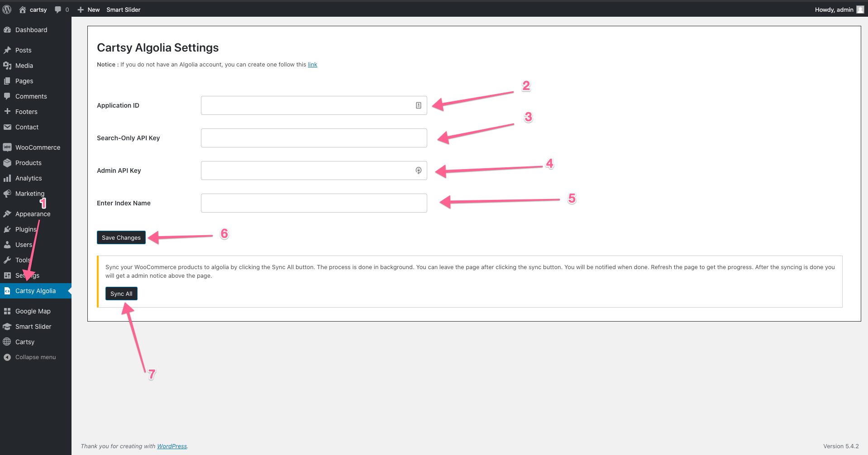Click the WordPress logo icon
868x455 pixels.
click(x=7, y=9)
